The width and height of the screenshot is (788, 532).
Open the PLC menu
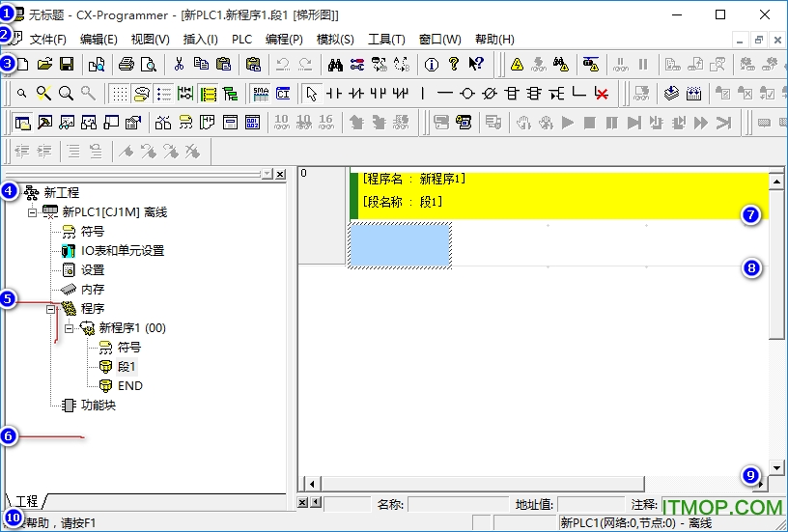tap(241, 40)
